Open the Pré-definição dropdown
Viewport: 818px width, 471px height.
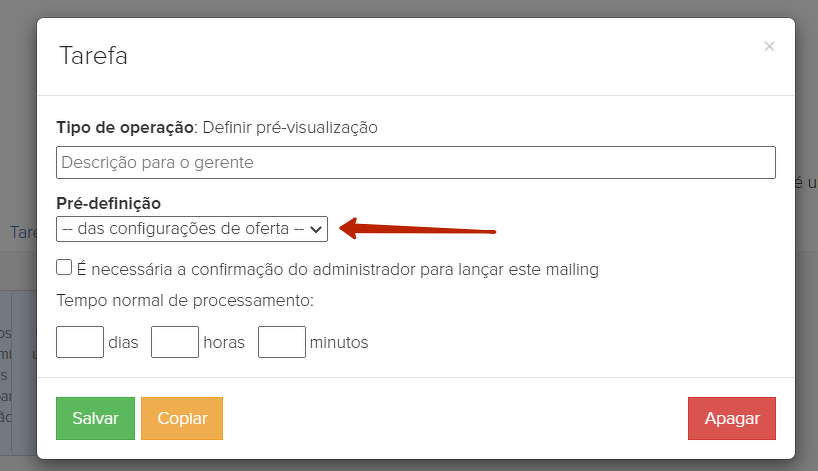pyautogui.click(x=192, y=229)
